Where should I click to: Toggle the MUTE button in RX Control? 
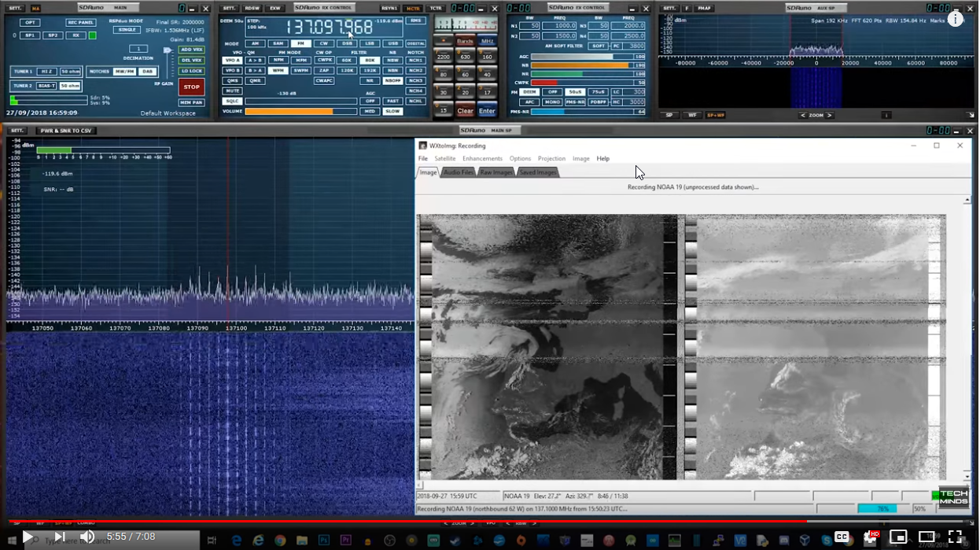tap(232, 91)
